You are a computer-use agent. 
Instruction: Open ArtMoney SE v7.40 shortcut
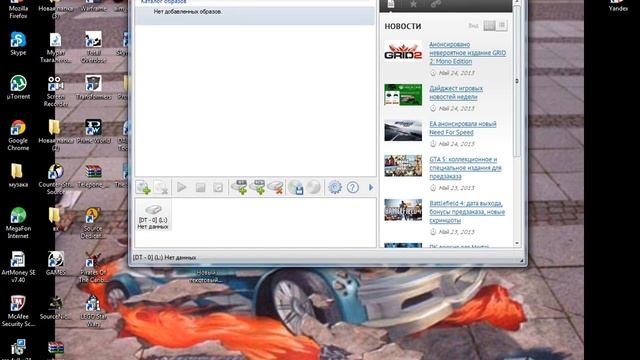point(18,267)
